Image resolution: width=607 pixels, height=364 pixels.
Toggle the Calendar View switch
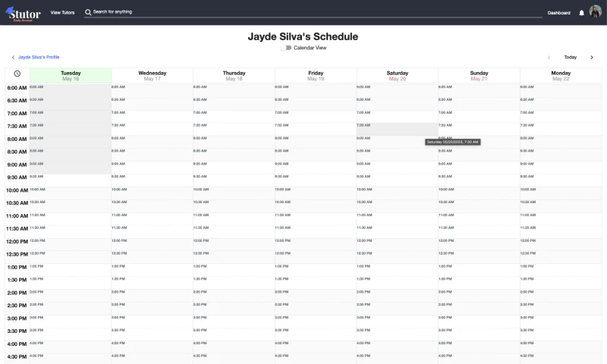[285, 48]
